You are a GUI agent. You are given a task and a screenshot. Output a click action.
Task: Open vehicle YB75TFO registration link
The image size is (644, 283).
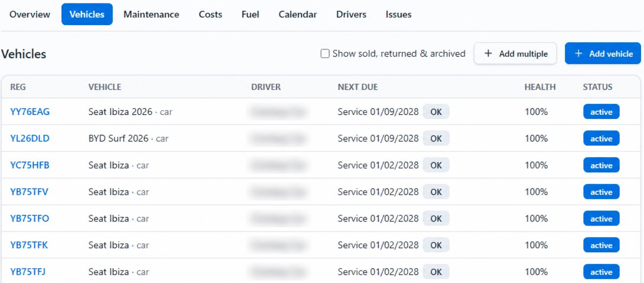point(30,218)
